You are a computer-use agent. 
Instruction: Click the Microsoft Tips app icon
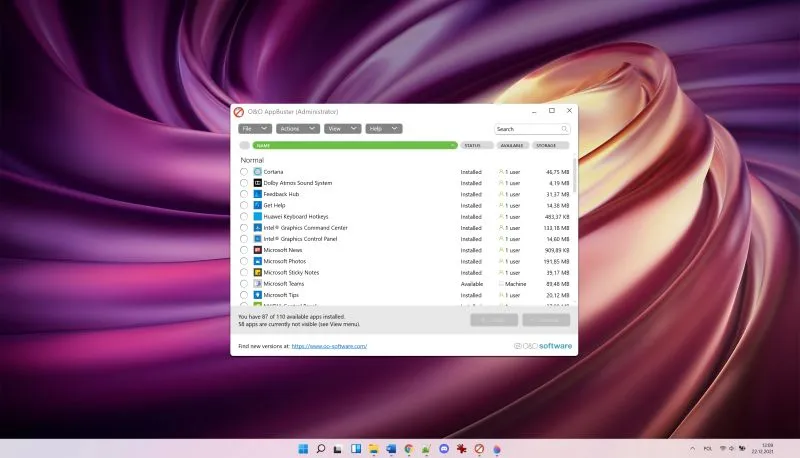(258, 295)
